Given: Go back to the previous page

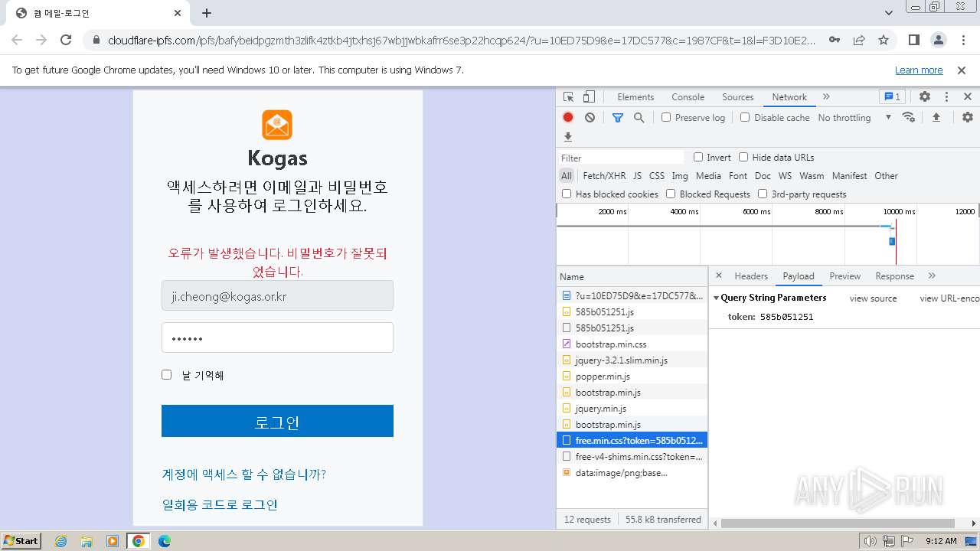Looking at the screenshot, I should 17,40.
